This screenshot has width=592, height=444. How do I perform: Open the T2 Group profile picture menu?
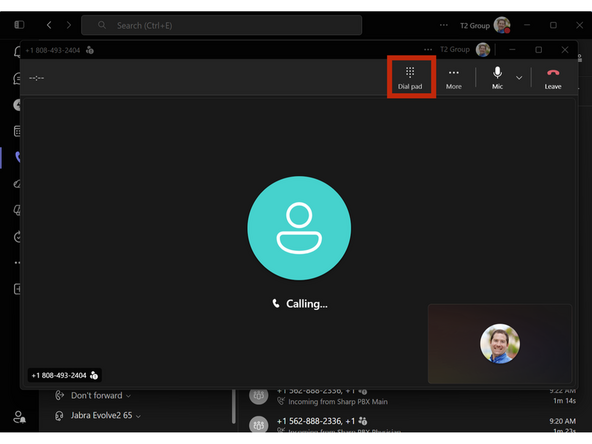pos(502,25)
